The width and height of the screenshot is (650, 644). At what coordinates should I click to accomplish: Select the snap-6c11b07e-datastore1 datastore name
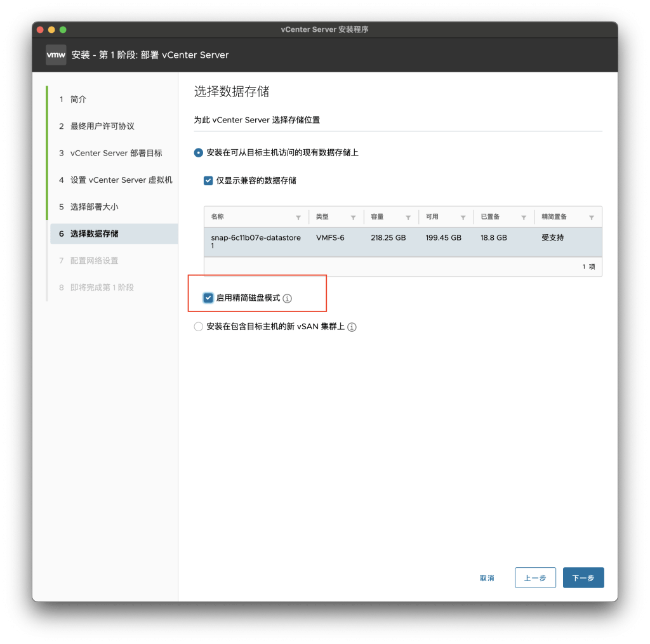(256, 242)
